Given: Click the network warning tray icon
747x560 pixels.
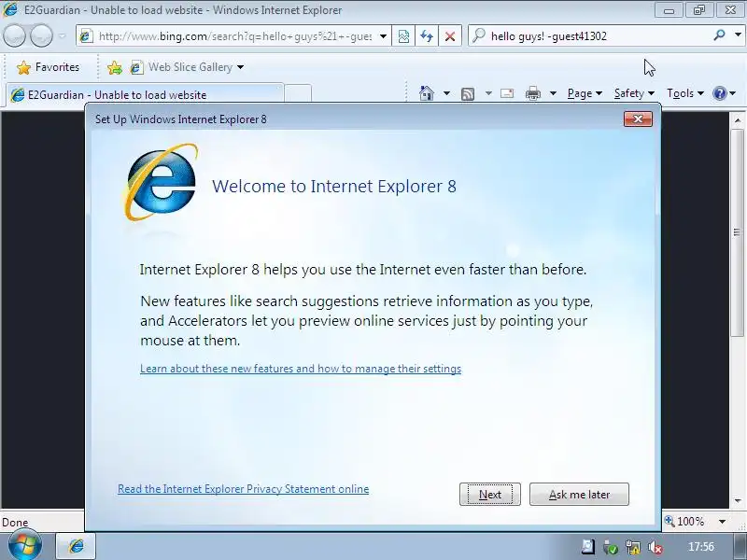Looking at the screenshot, I should click(633, 547).
